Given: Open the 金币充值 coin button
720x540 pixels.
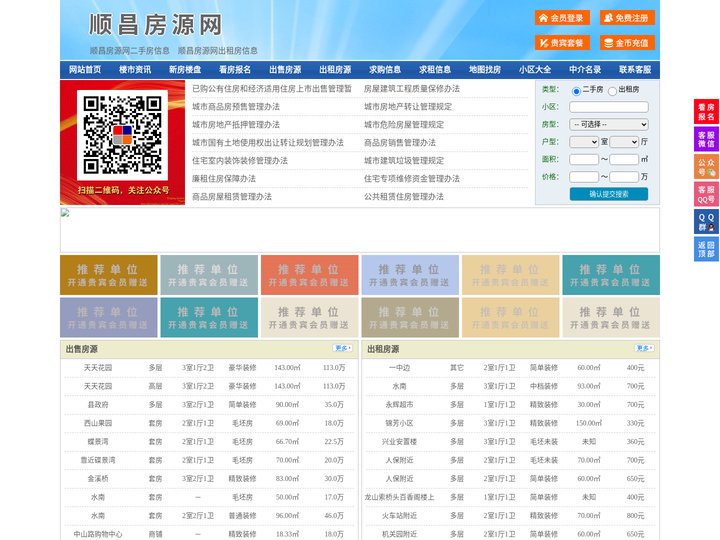Looking at the screenshot, I should (627, 43).
